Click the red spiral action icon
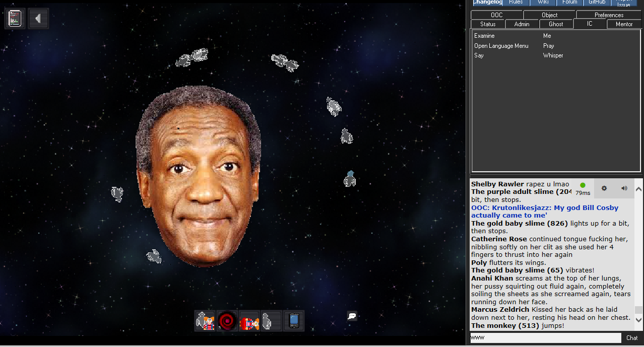This screenshot has height=347, width=644. [x=227, y=321]
